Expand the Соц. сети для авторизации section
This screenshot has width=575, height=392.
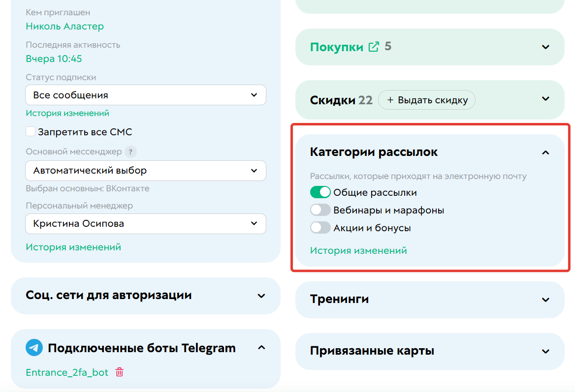click(x=261, y=296)
